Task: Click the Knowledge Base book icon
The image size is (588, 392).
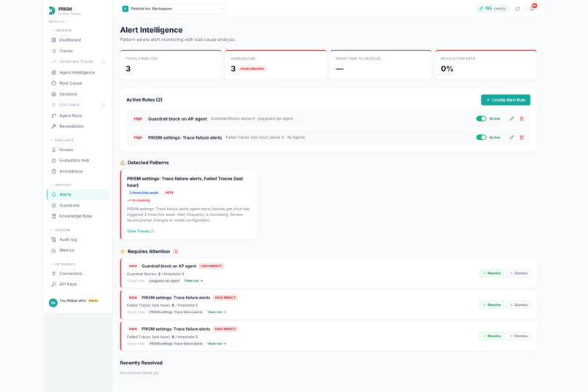Action: 54,216
